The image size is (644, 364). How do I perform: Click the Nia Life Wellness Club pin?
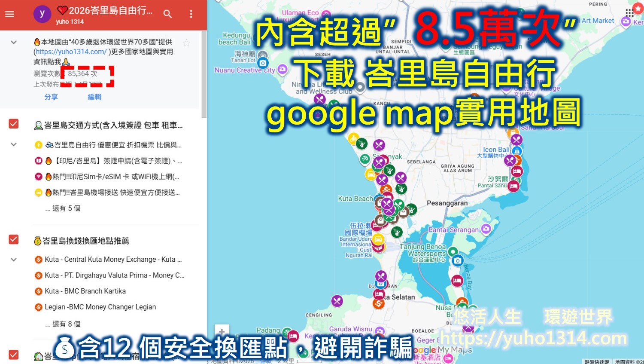click(360, 87)
